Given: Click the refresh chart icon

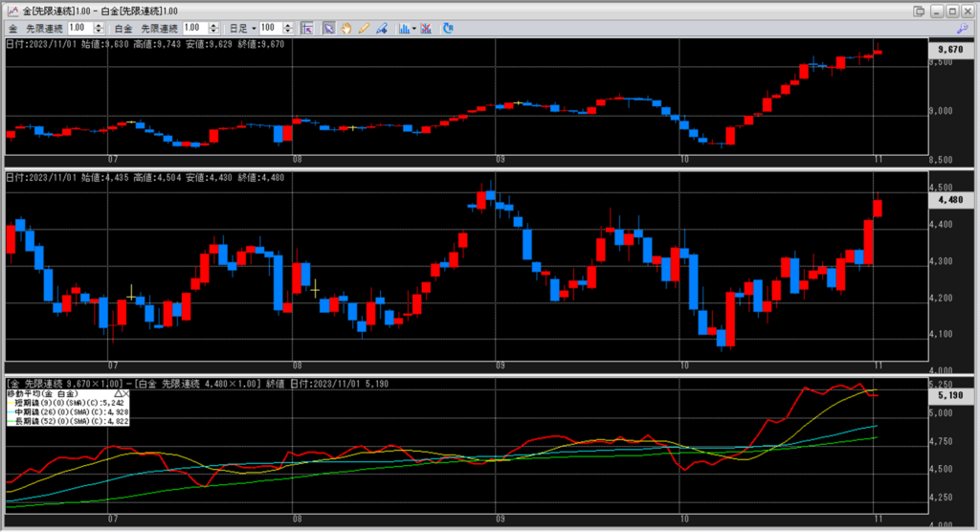Looking at the screenshot, I should point(448,29).
